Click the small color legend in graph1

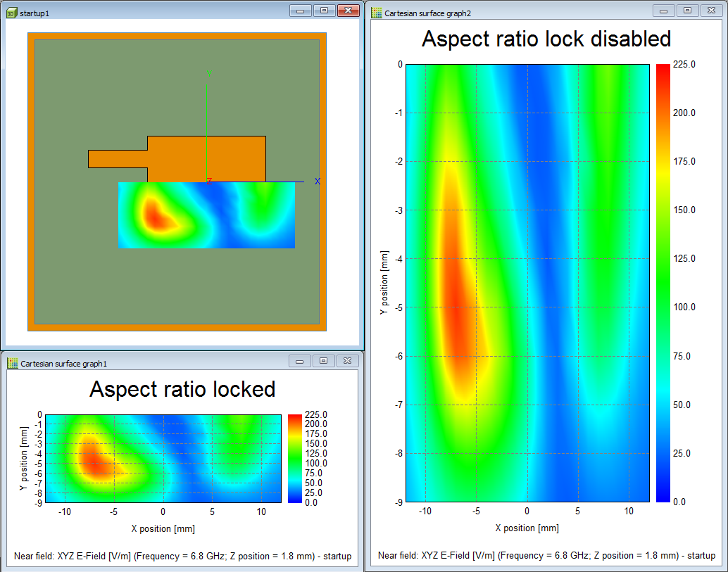pos(294,458)
